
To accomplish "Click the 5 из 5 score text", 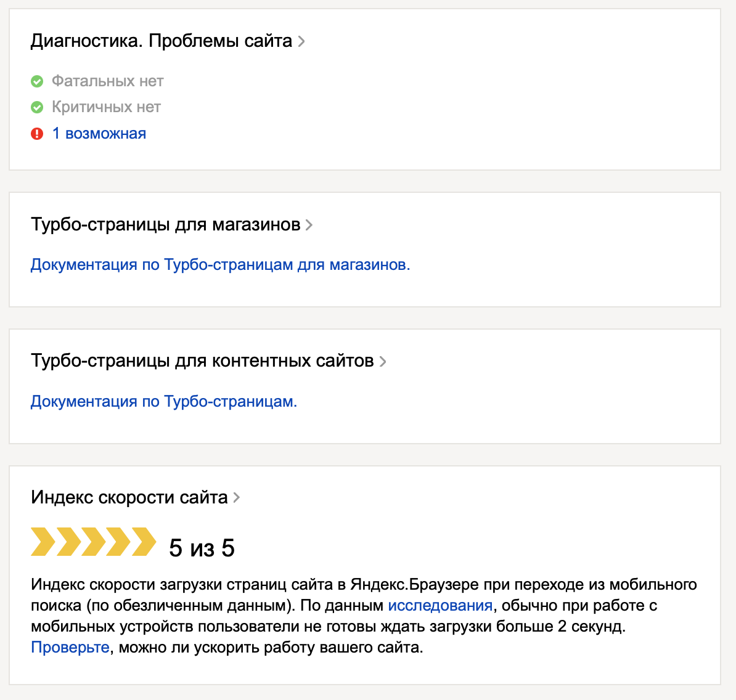I will pos(202,548).
